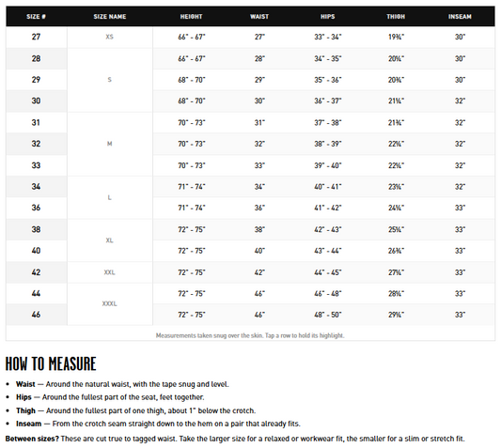The height and width of the screenshot is (448, 501).
Task: Click the How to Measure heading
Action: pos(51,364)
